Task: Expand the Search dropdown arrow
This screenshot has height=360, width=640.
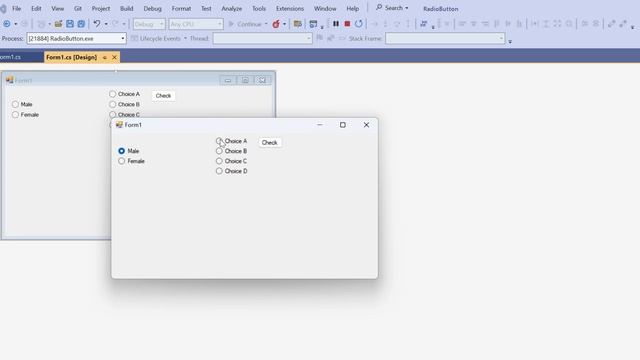Action: coord(407,8)
